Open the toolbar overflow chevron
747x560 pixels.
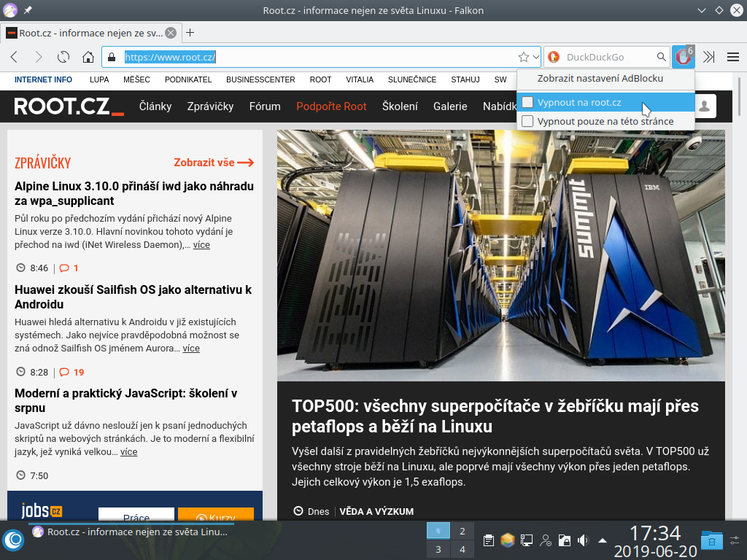(708, 56)
